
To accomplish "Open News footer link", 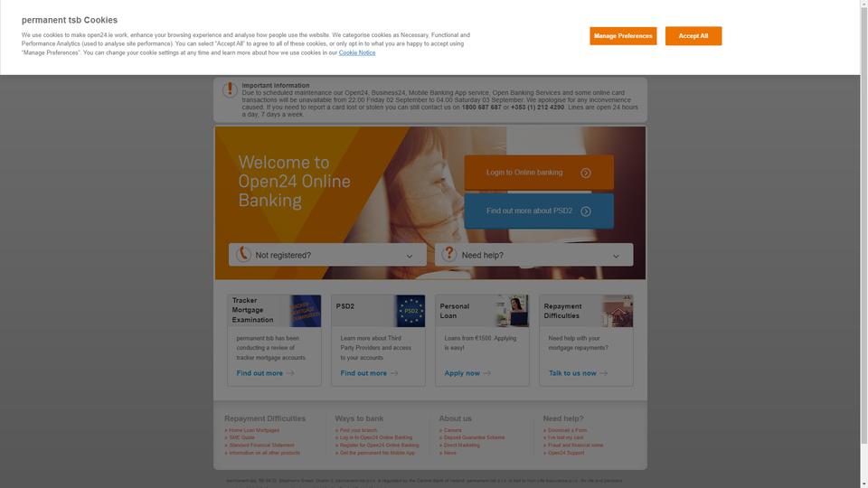I will (x=450, y=453).
